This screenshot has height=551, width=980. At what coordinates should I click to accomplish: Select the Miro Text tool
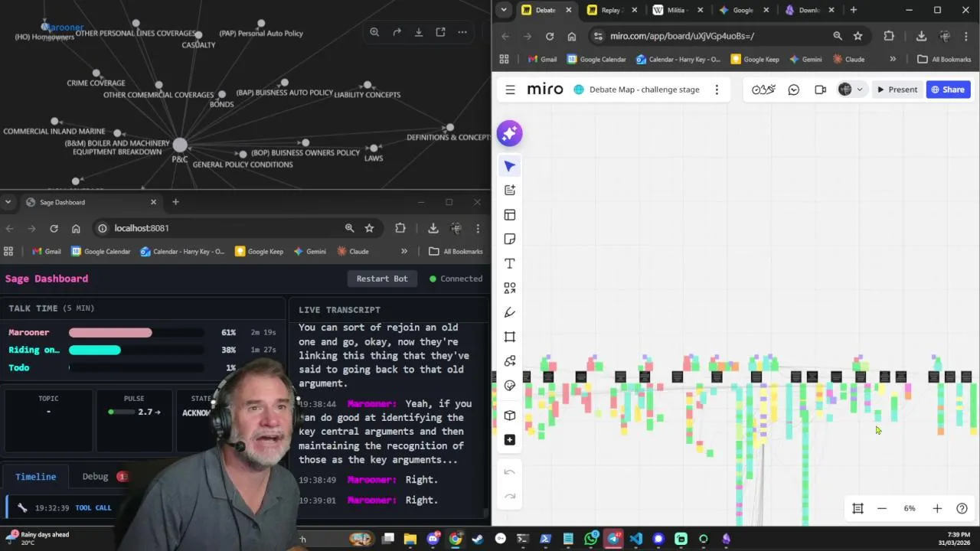click(510, 263)
